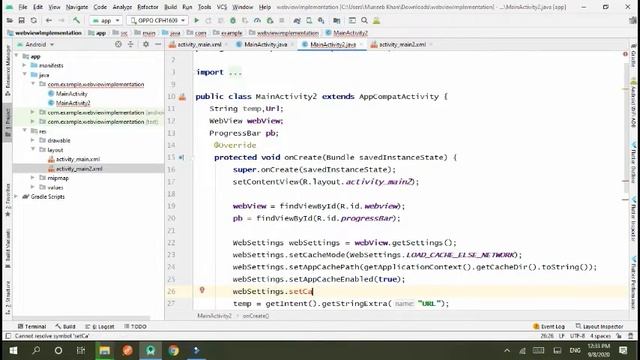Click the Project Structure icon in toolbar
The image size is (640, 360).
[336, 20]
